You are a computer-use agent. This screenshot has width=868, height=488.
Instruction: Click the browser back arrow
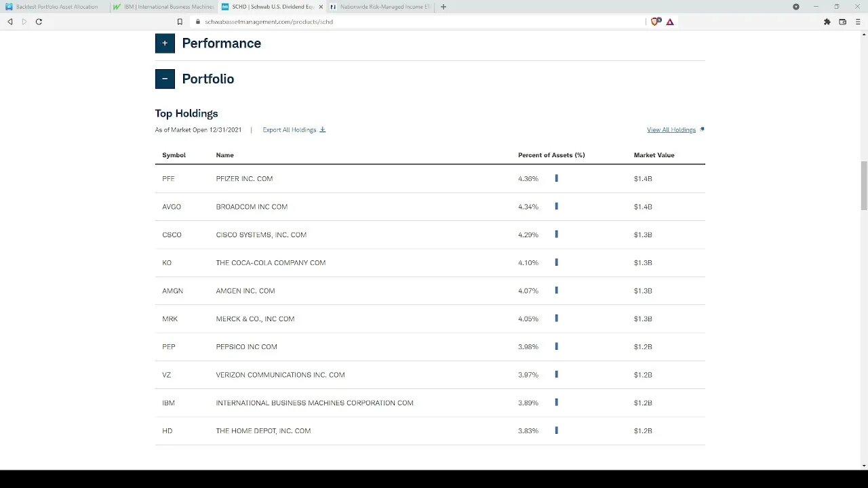(x=9, y=22)
